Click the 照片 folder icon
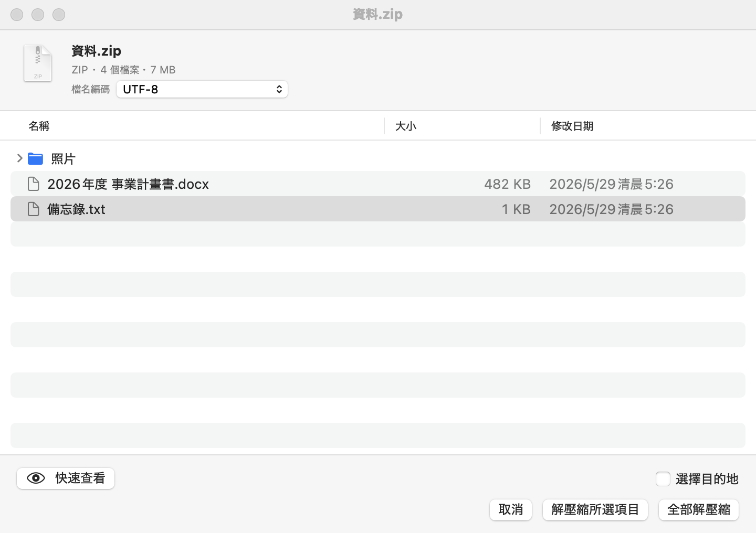Screen dimensions: 756x533 [x=35, y=158]
